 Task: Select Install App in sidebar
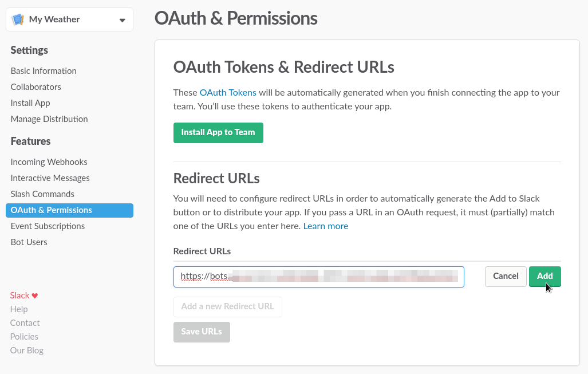pyautogui.click(x=30, y=103)
